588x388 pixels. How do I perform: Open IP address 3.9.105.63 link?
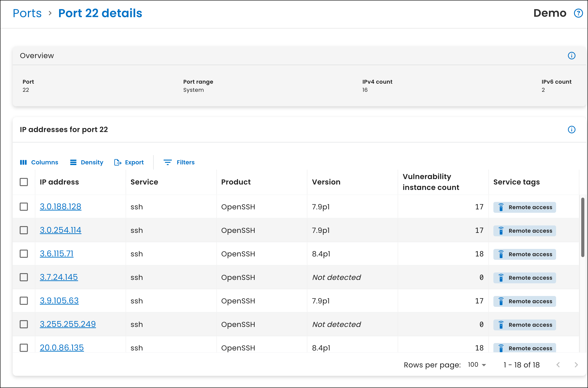[59, 301]
